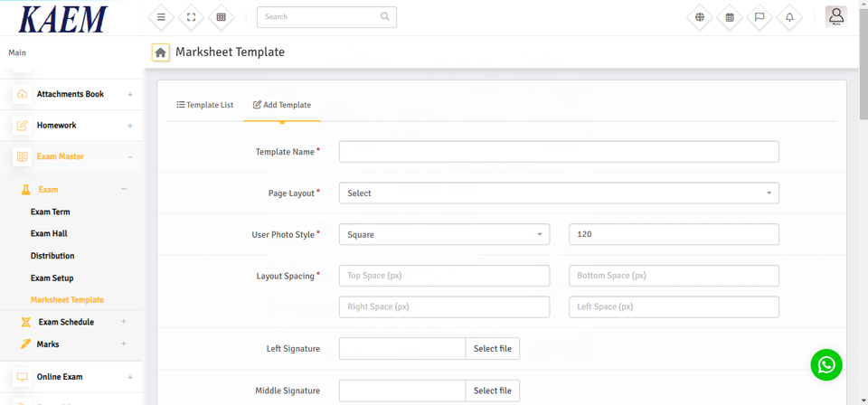Screen dimensions: 868x405
Task: Select the Add Template tab
Action: click(x=282, y=105)
